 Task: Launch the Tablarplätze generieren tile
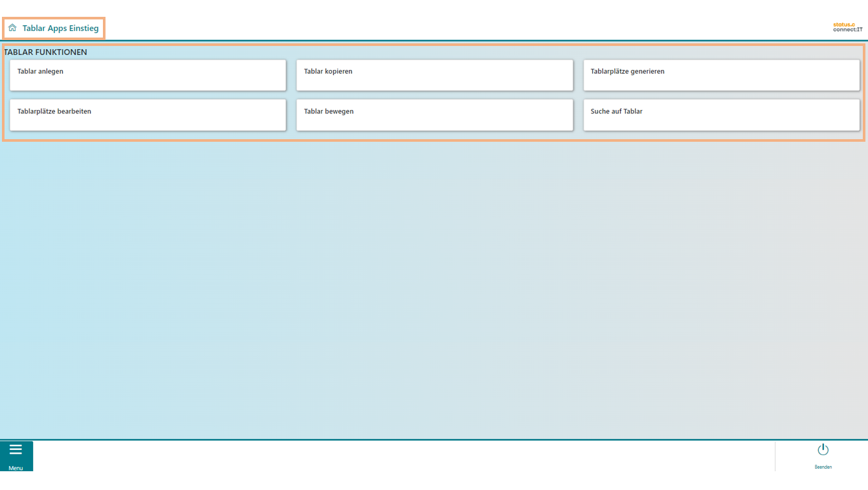point(721,75)
